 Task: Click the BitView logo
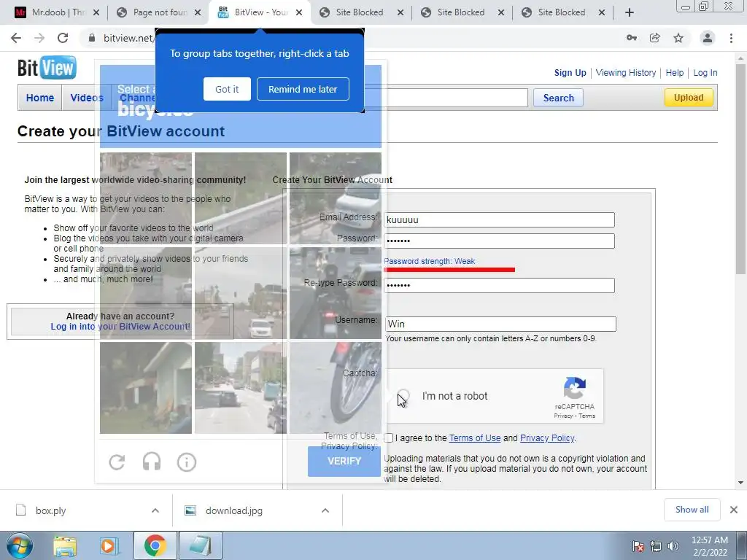(x=47, y=68)
